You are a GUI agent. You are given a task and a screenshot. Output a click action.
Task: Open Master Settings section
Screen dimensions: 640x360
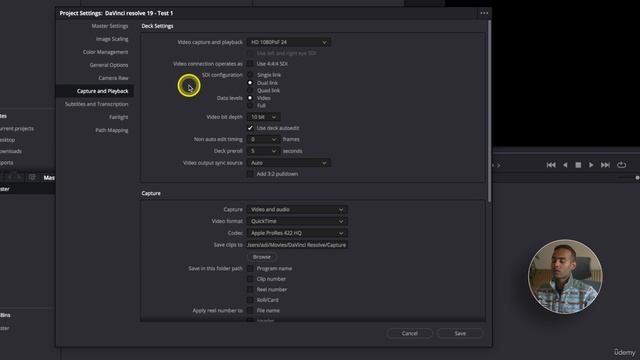click(109, 26)
